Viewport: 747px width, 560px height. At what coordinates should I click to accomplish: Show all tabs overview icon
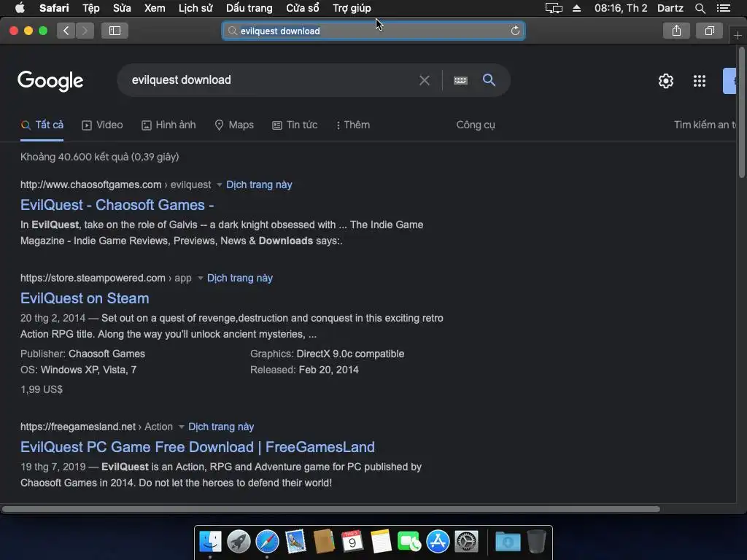coord(709,31)
